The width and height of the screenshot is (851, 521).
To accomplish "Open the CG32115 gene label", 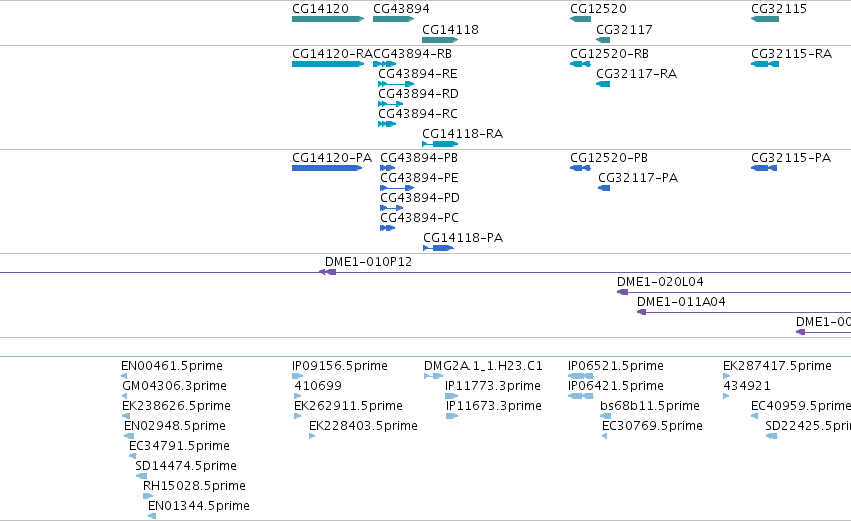I will pyautogui.click(x=779, y=9).
